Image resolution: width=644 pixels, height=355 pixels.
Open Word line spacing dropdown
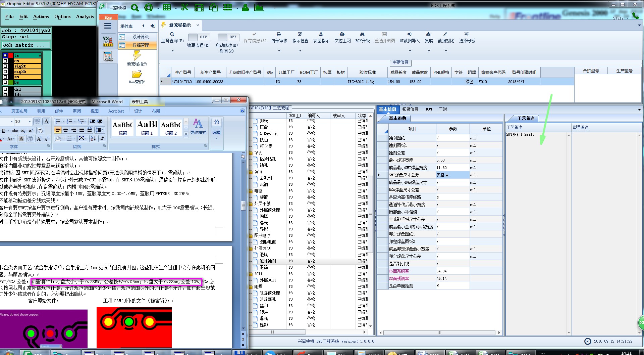pyautogui.click(x=100, y=130)
